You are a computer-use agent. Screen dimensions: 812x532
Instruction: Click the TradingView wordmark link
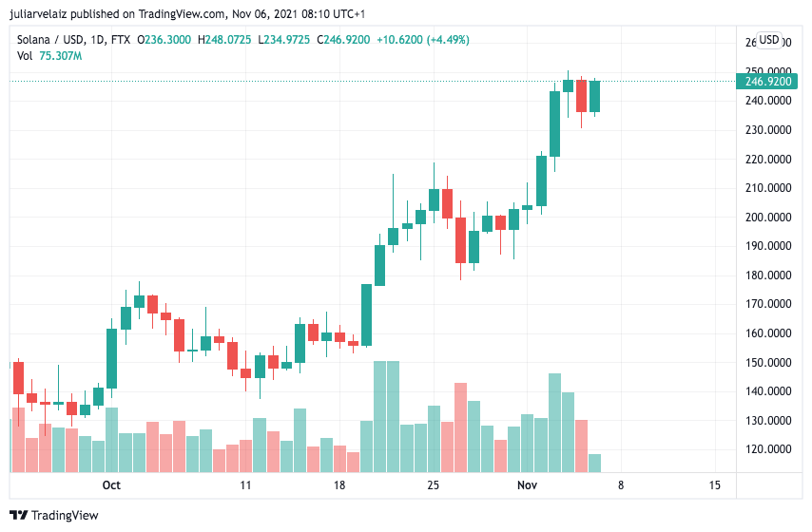65,516
